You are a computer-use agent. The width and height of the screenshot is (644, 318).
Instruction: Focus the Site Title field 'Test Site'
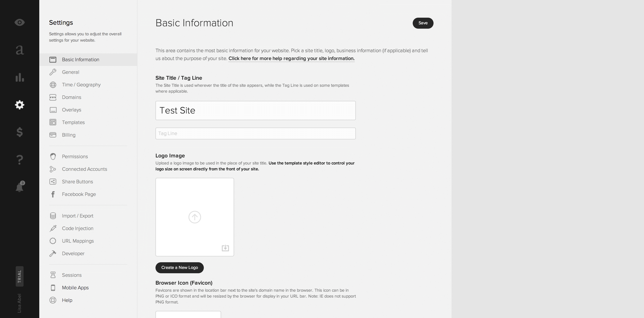point(255,111)
